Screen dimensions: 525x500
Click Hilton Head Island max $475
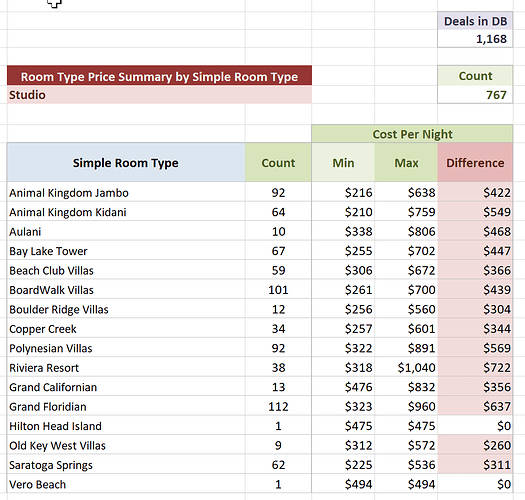coord(406,426)
